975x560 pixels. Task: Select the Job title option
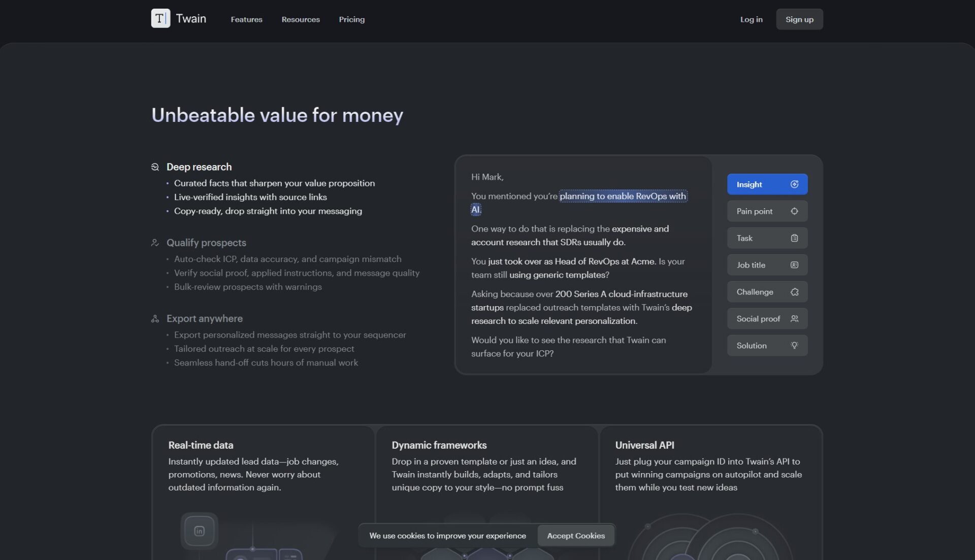pos(767,265)
